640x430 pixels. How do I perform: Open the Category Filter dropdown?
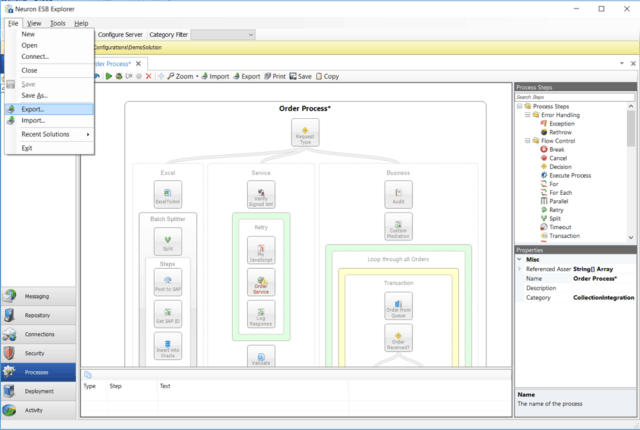coord(223,35)
